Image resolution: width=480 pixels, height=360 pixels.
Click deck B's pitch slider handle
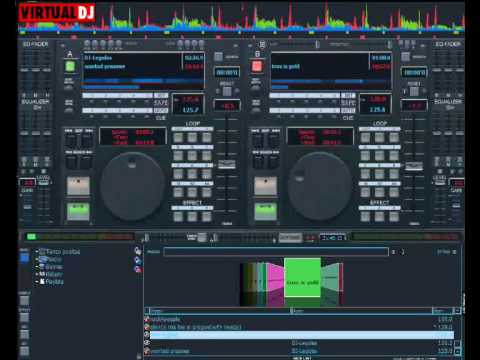[x=414, y=166]
